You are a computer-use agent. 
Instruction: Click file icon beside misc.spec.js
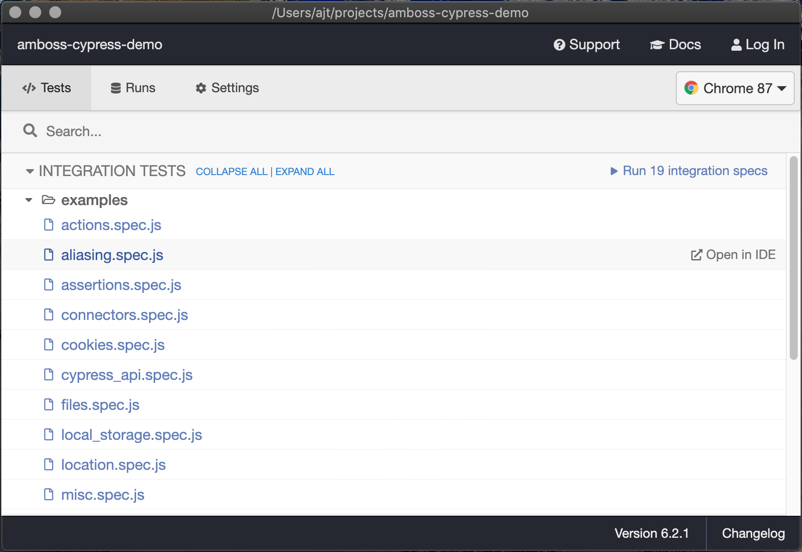[x=49, y=494]
